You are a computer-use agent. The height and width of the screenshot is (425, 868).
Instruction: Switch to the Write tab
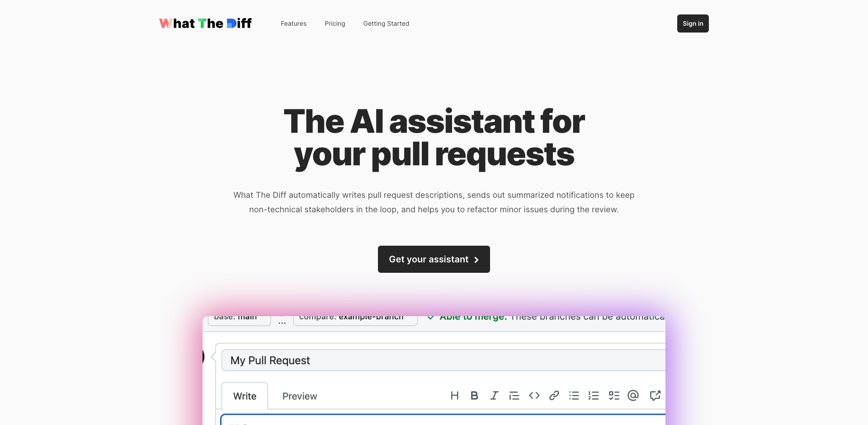pyautogui.click(x=245, y=396)
